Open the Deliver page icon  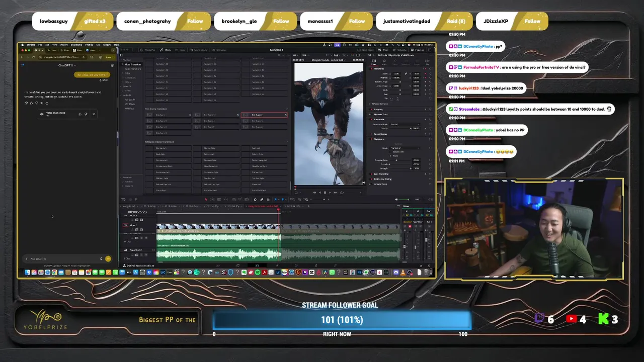point(335,265)
